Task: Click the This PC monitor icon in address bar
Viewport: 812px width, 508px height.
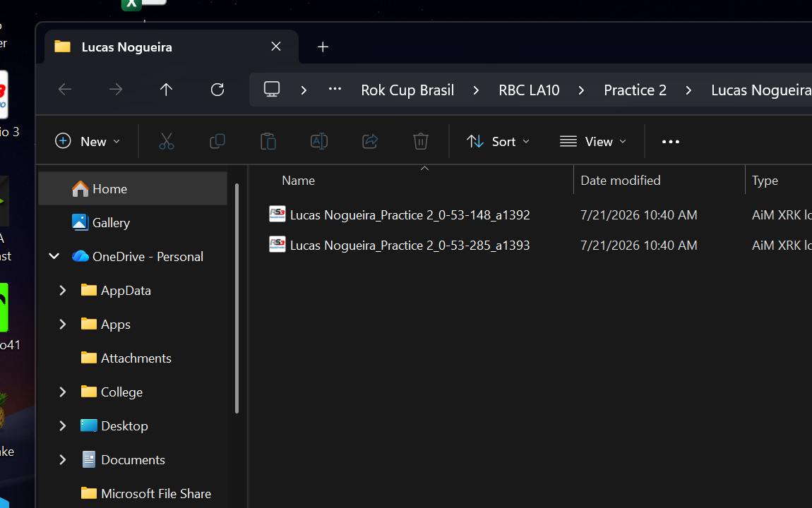Action: (x=272, y=90)
